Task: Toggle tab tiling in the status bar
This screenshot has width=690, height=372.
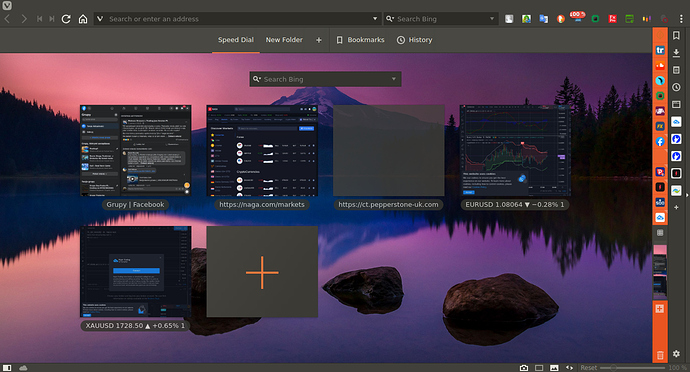Action: pos(539,368)
